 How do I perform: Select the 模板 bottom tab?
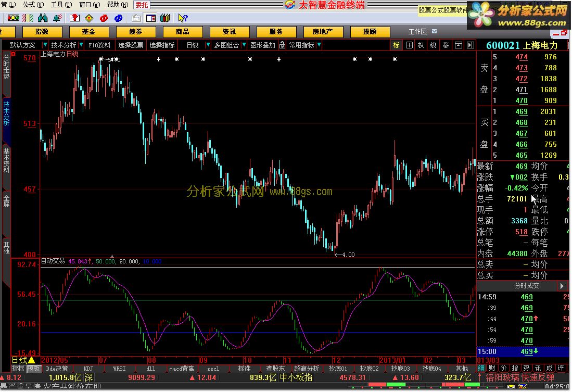tap(33, 369)
